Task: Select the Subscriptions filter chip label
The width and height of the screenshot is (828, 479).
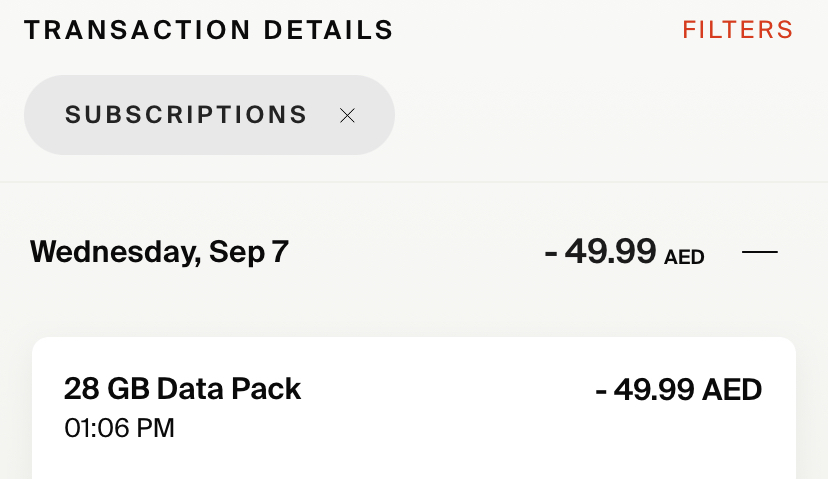Action: (186, 115)
